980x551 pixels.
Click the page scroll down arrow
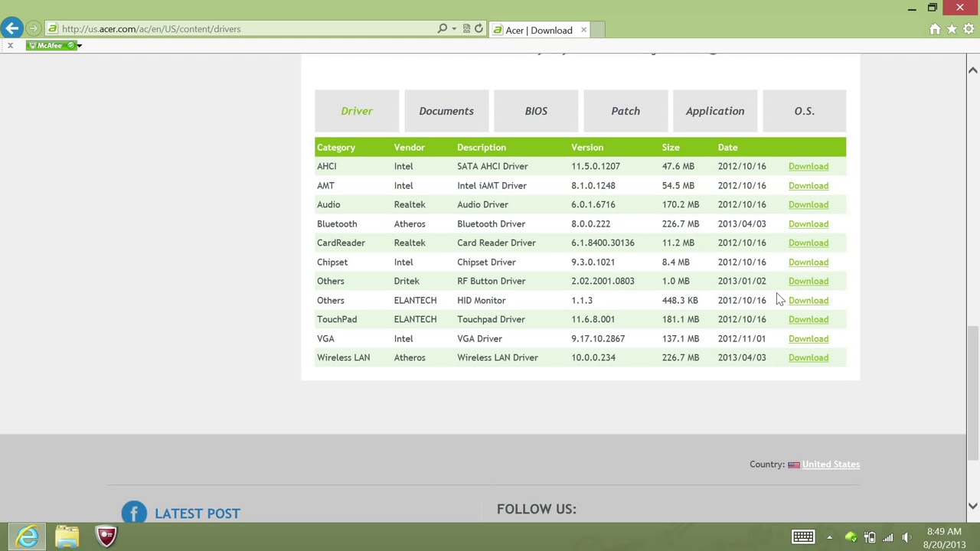972,506
